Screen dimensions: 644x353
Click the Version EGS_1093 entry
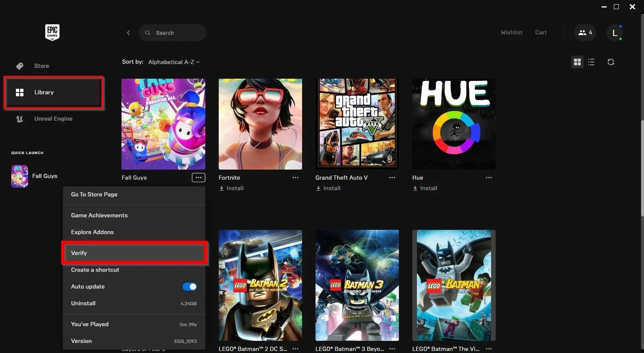click(134, 341)
